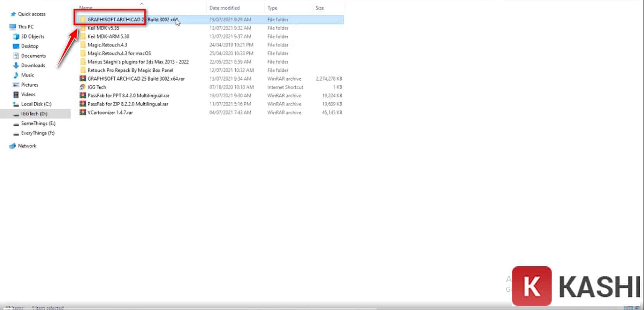Viewport: 644px width, 310px height.
Task: Click the 2,274,278 KB size value
Action: 329,79
